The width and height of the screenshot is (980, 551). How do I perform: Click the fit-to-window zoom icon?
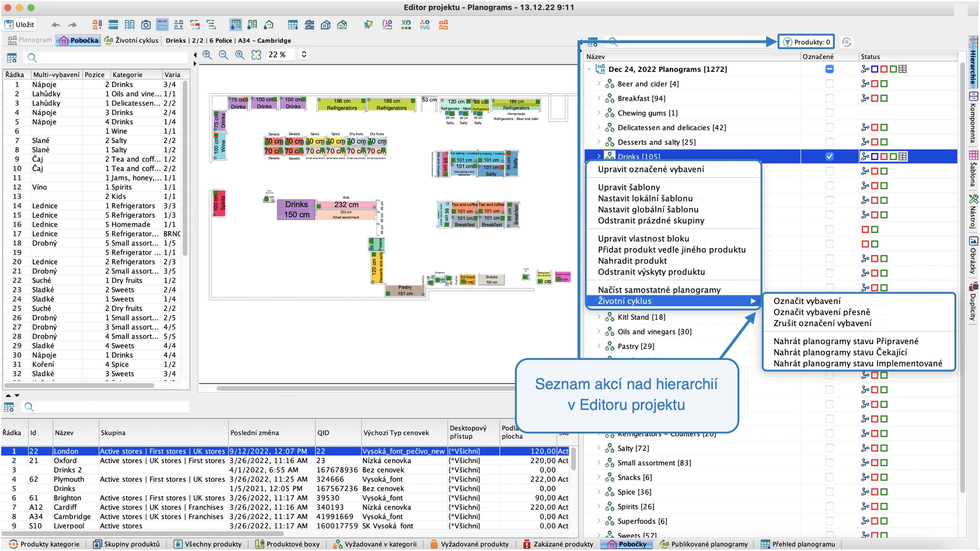coord(256,55)
